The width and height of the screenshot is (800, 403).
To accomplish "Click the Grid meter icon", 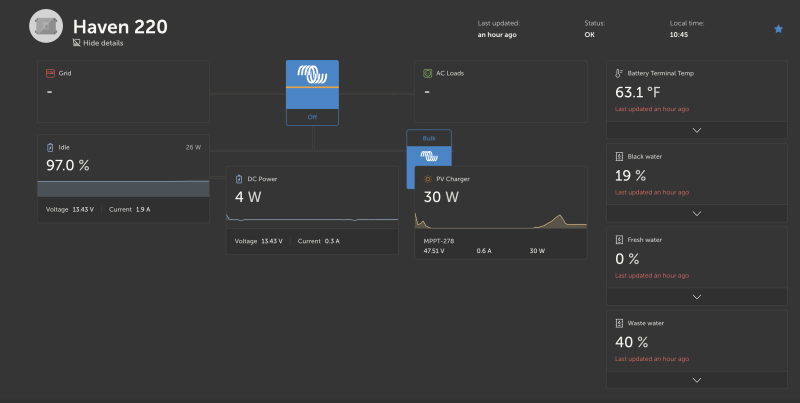I will 50,73.
